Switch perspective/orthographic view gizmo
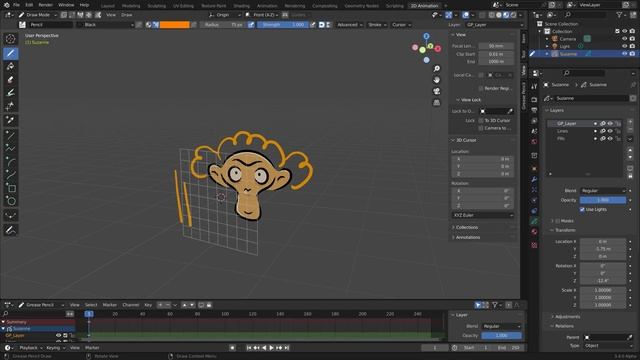This screenshot has height=360, width=640. [437, 102]
